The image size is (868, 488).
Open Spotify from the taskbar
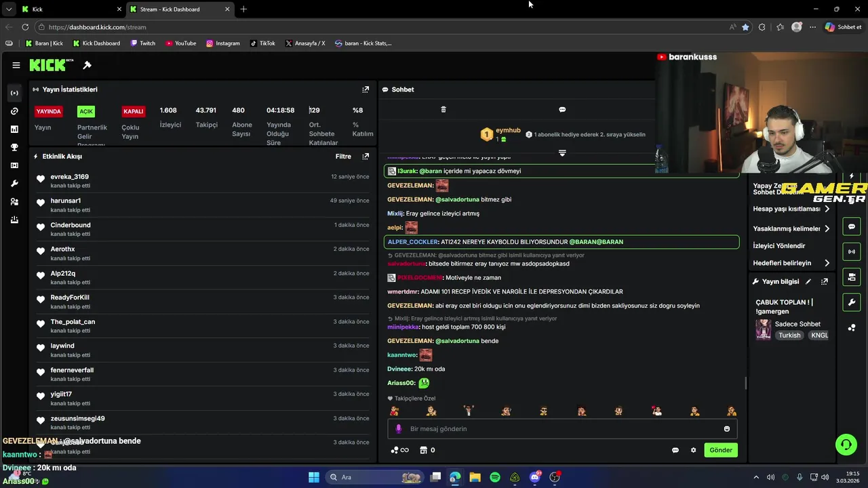[x=495, y=477]
